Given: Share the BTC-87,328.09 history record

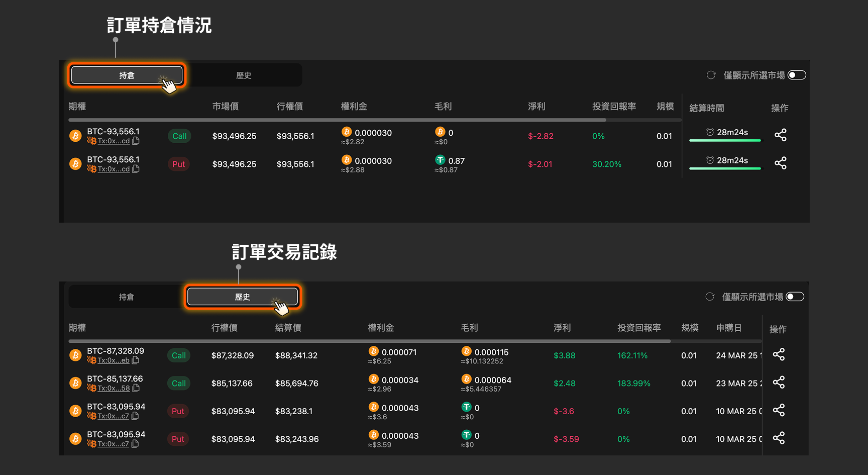Looking at the screenshot, I should click(779, 355).
